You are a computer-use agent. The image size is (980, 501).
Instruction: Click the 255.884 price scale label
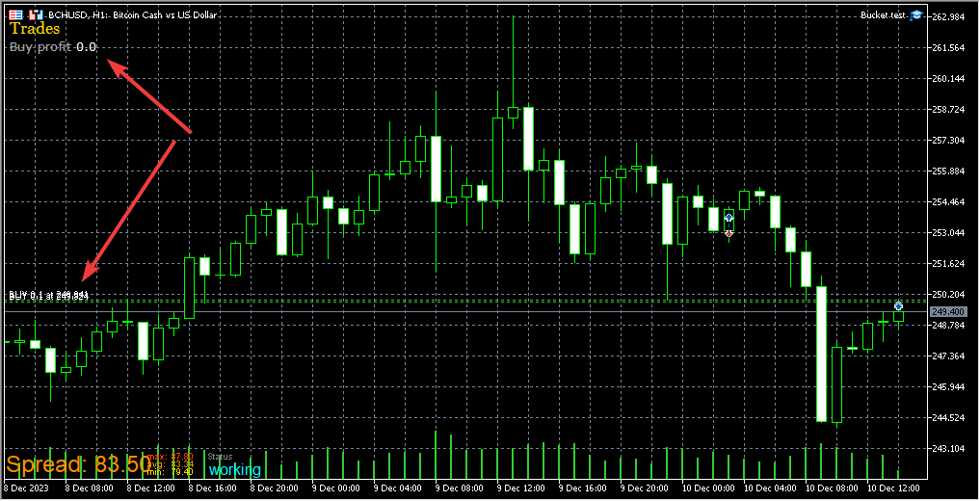click(948, 171)
